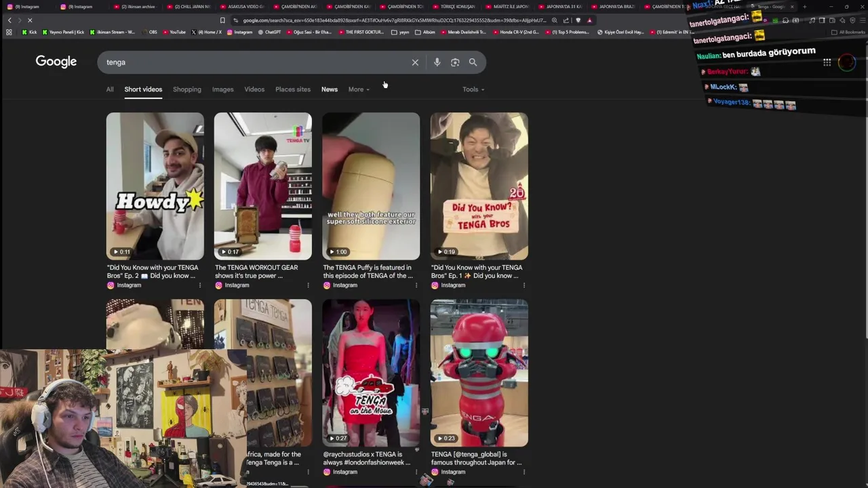Screen dimensions: 868x488
Task: Switch to the CHILL JAPAN browser tab
Action: 190,7
